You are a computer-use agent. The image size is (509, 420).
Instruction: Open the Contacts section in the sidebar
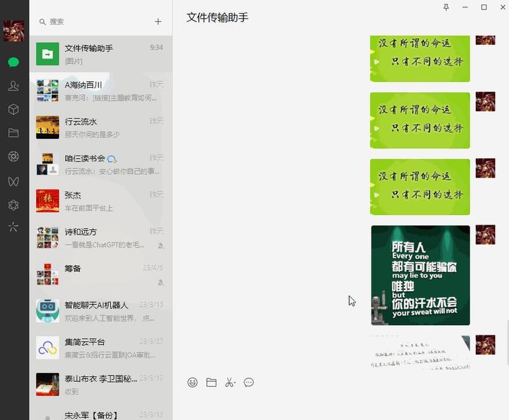(13, 85)
